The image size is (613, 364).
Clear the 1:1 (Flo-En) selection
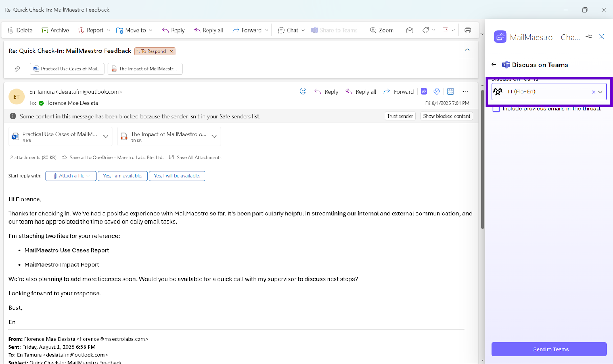593,92
